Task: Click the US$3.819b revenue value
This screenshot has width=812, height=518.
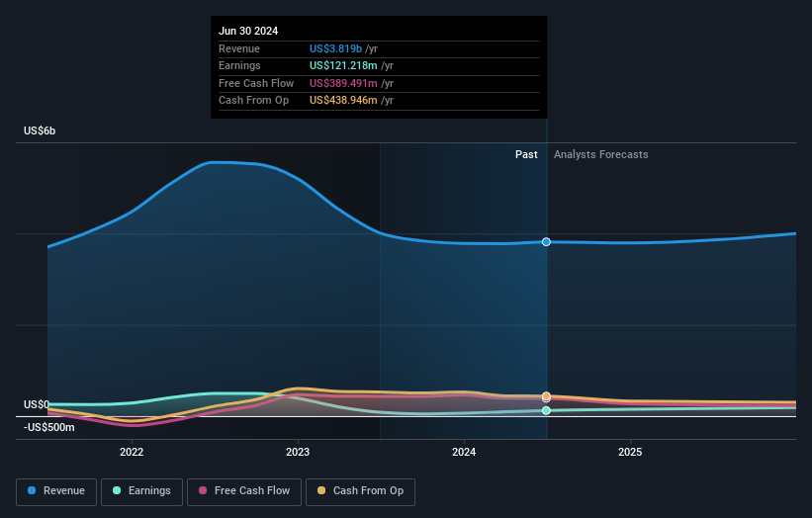Action: click(x=335, y=48)
